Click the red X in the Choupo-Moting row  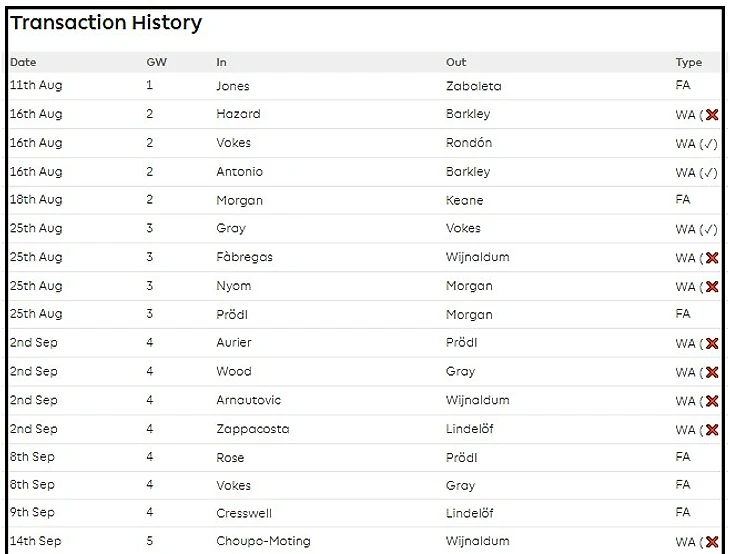[x=712, y=543]
